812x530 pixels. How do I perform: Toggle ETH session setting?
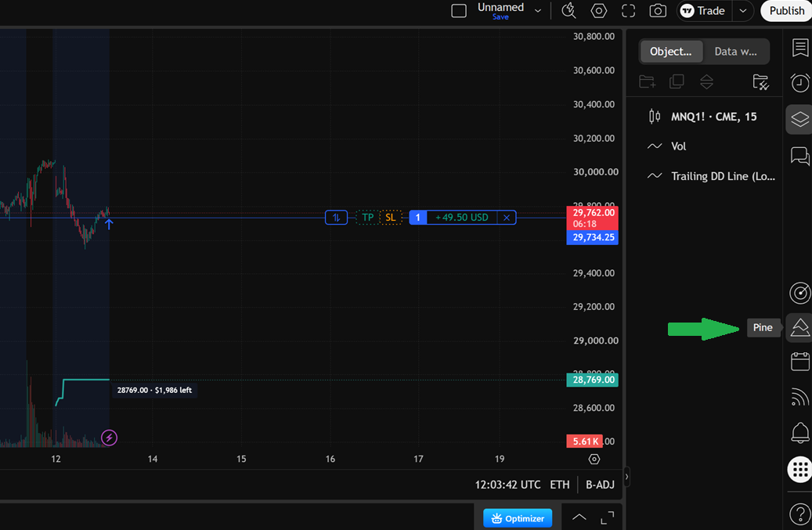pos(559,485)
